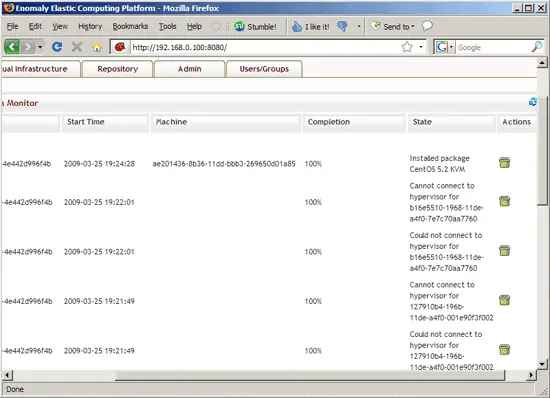Reload the page with refresh icon
This screenshot has width=550, height=398.
(57, 47)
